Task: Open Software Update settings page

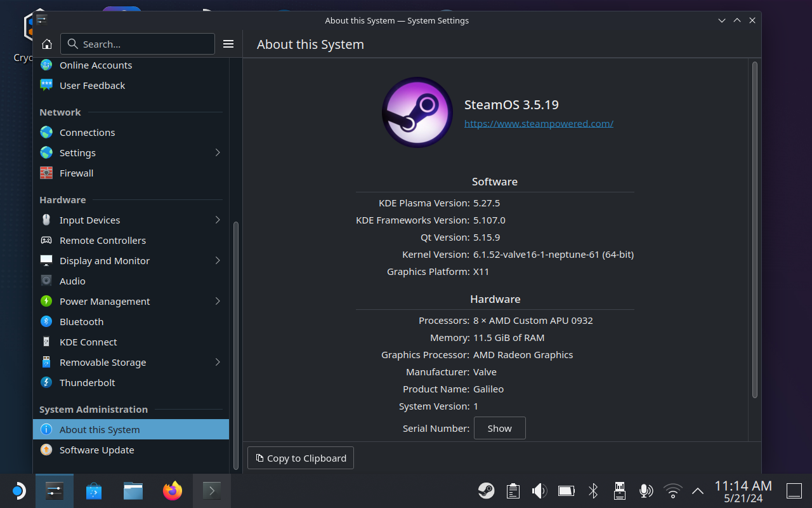Action: (x=96, y=450)
